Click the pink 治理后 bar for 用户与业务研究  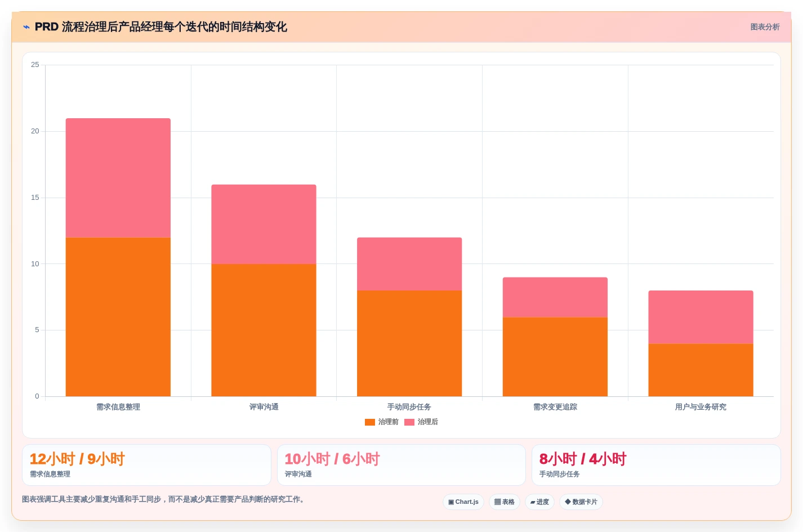click(701, 317)
